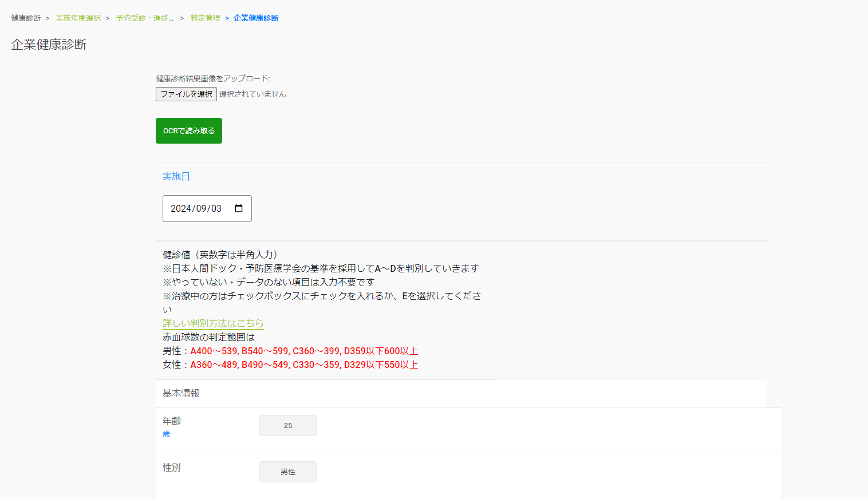Viewport: 868px width, 499px height.
Task: Go to 健康診断 in the breadcrumb
Action: tap(26, 18)
